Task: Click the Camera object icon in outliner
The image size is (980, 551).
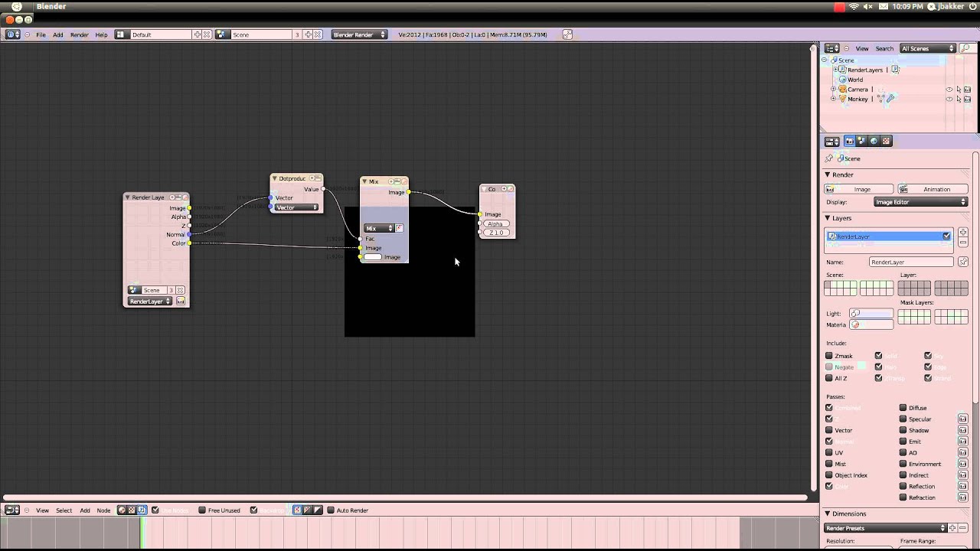Action: 842,90
